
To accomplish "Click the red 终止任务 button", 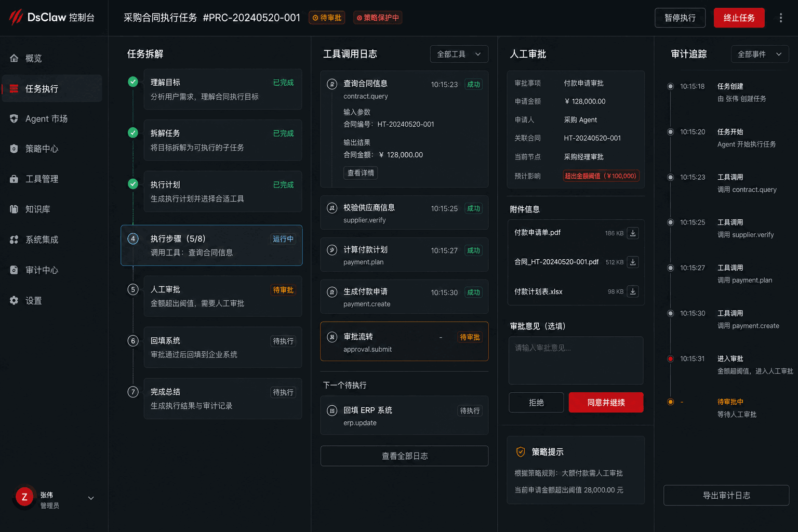I will coord(739,18).
